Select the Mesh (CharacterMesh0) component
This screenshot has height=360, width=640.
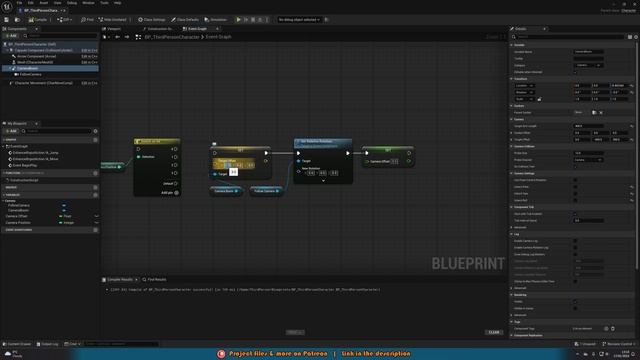click(x=35, y=62)
